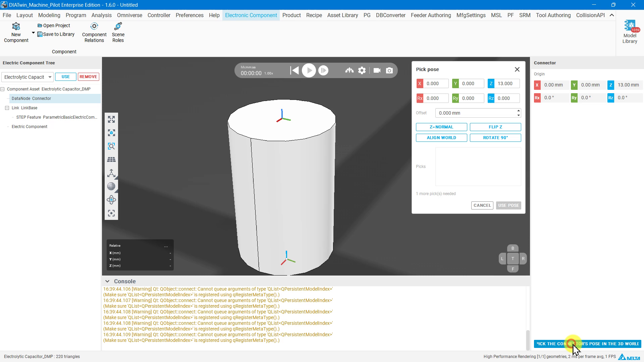Open the File menu
The image size is (644, 362).
coord(7,15)
